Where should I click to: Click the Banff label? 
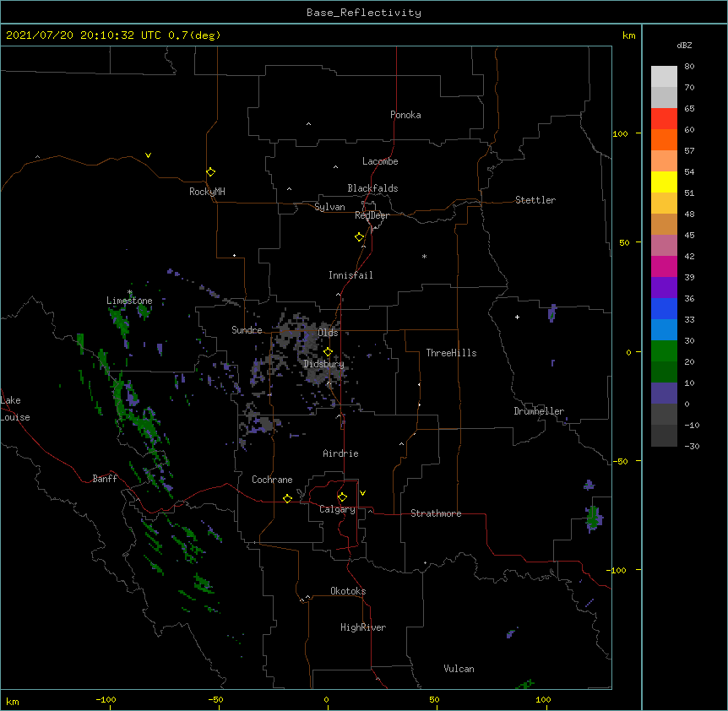[105, 479]
